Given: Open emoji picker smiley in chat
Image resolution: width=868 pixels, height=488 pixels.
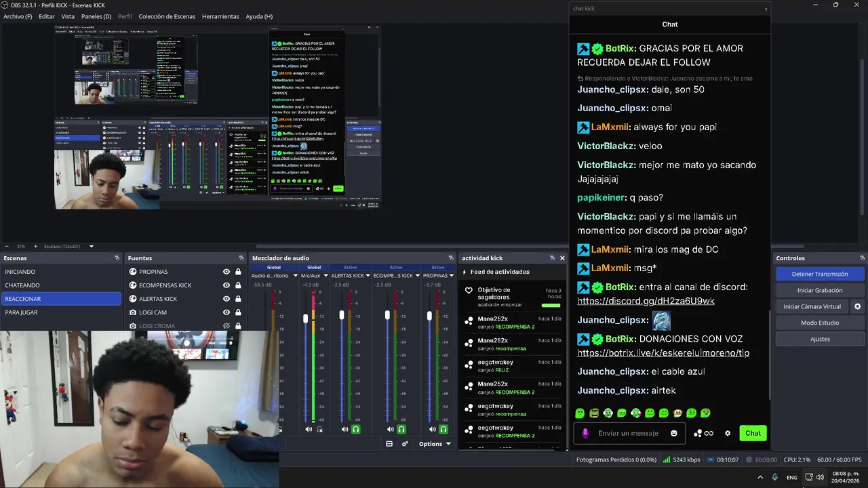Looking at the screenshot, I should click(x=674, y=433).
